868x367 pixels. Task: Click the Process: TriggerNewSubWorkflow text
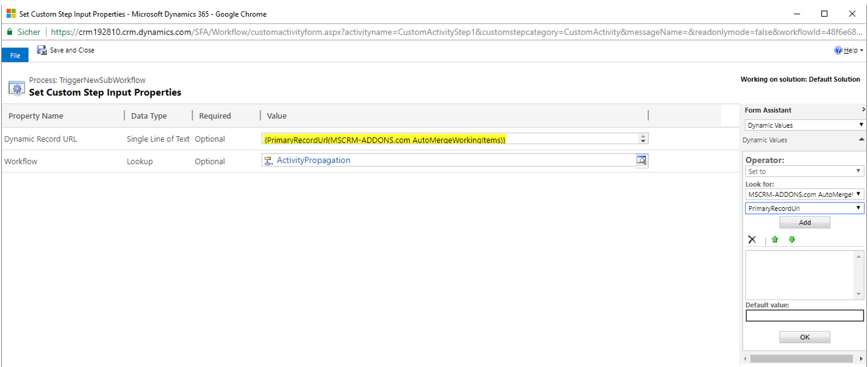point(87,80)
